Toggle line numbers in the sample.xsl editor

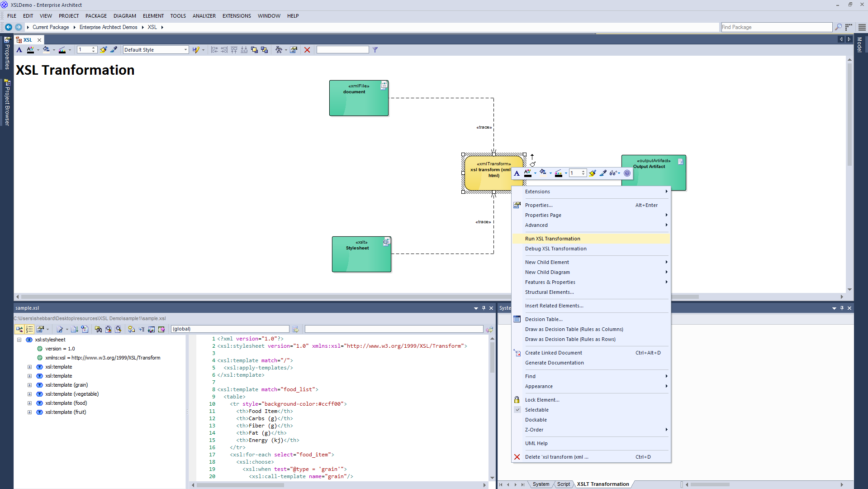[30, 329]
